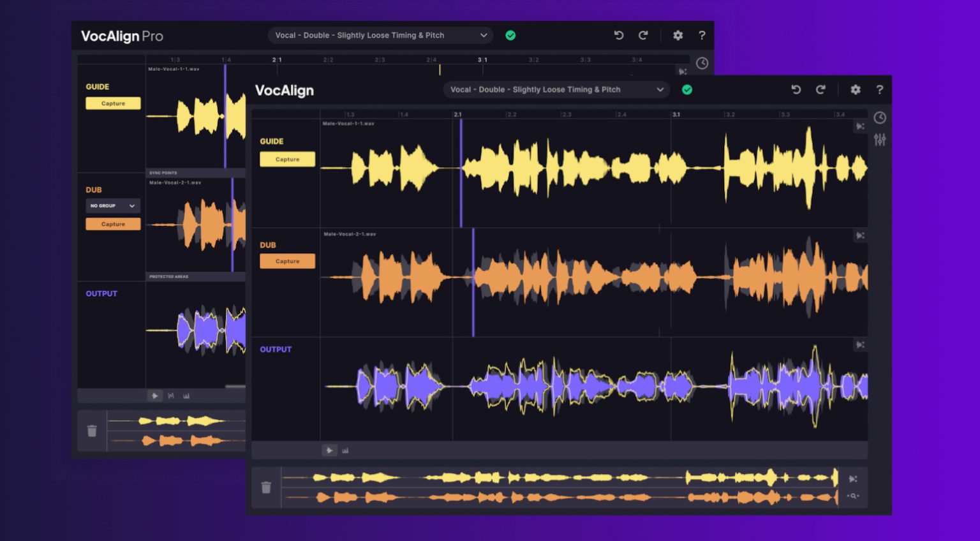
Task: Select the clock timing icon in right sidebar
Action: pyautogui.click(x=880, y=117)
